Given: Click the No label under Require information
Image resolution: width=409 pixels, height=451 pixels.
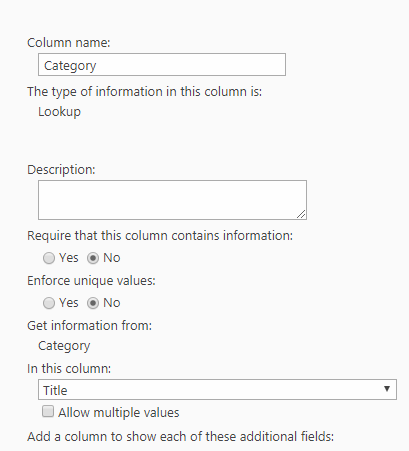Looking at the screenshot, I should (112, 258).
